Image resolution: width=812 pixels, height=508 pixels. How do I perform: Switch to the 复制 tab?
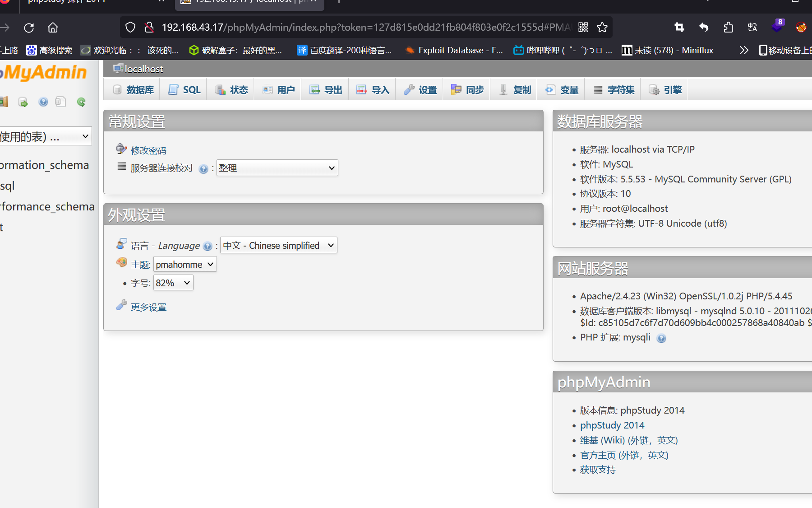pos(514,90)
